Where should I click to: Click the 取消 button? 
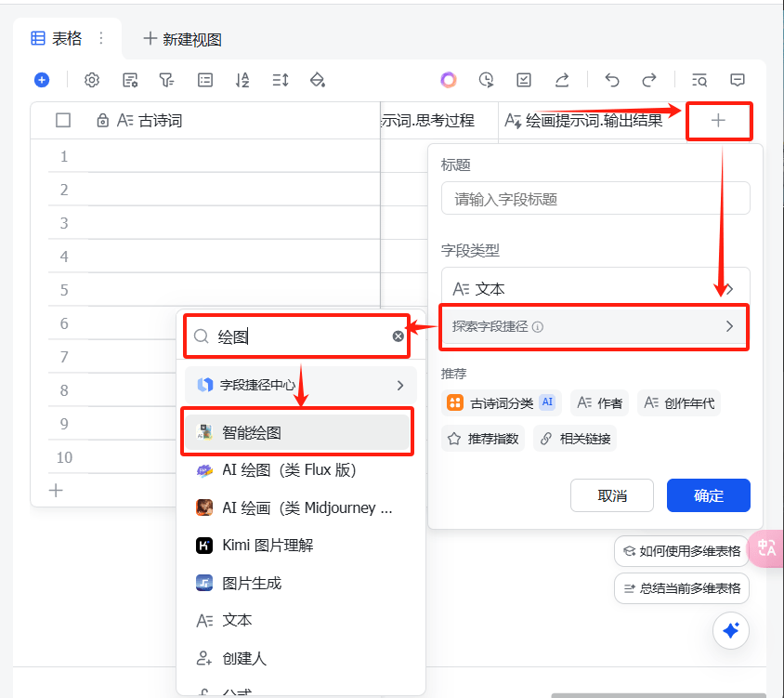coord(612,495)
